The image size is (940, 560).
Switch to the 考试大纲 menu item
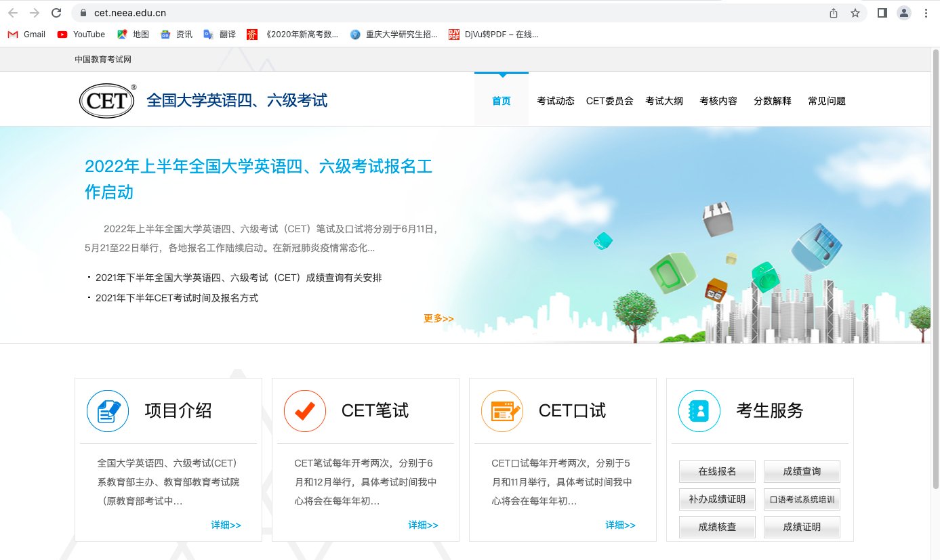click(x=664, y=100)
